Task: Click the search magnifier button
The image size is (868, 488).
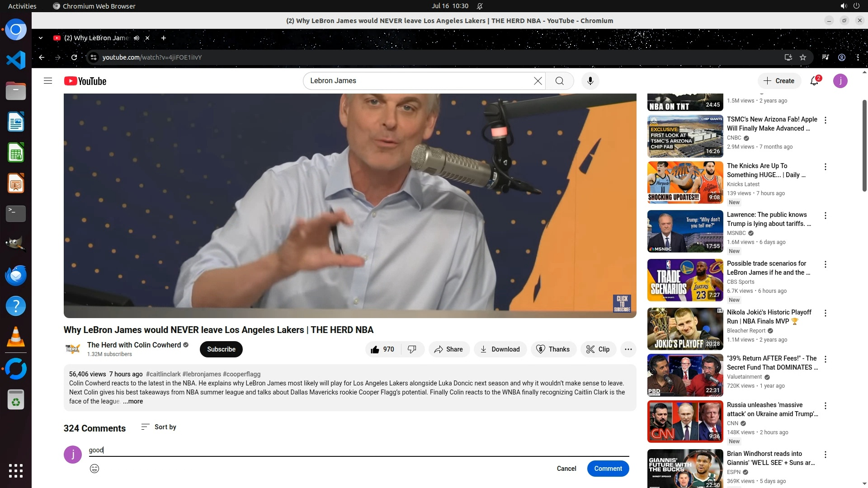Action: tap(560, 81)
